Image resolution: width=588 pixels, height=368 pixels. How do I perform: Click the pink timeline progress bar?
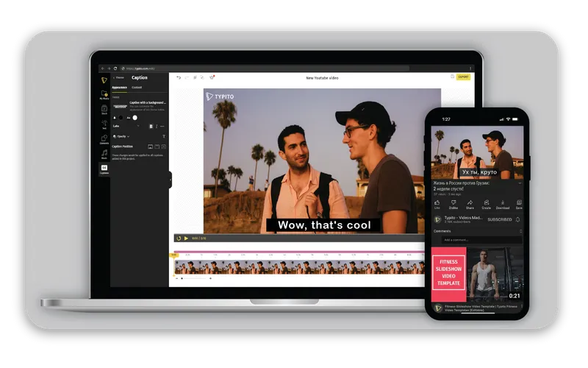pyautogui.click(x=299, y=252)
